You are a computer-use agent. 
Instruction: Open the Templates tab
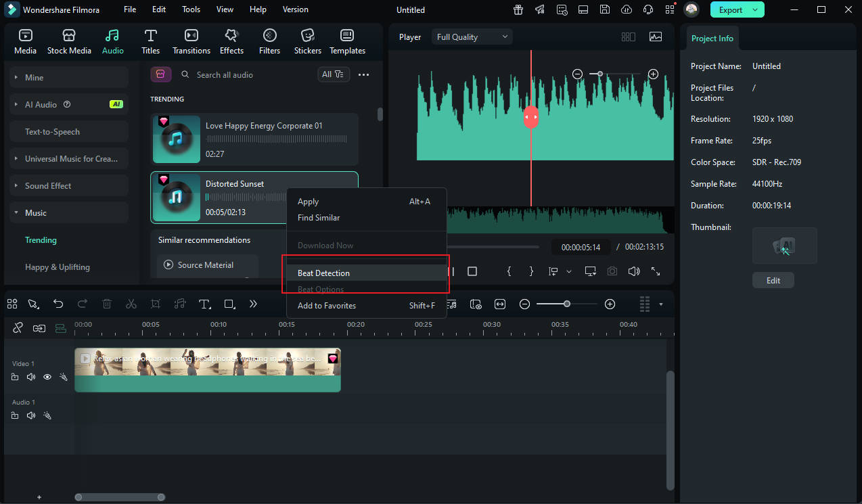click(x=347, y=42)
